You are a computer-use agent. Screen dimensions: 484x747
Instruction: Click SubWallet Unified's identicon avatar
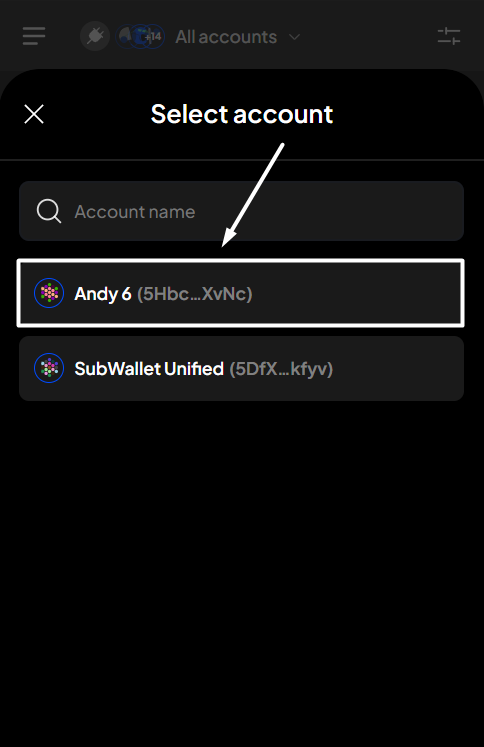coord(49,368)
